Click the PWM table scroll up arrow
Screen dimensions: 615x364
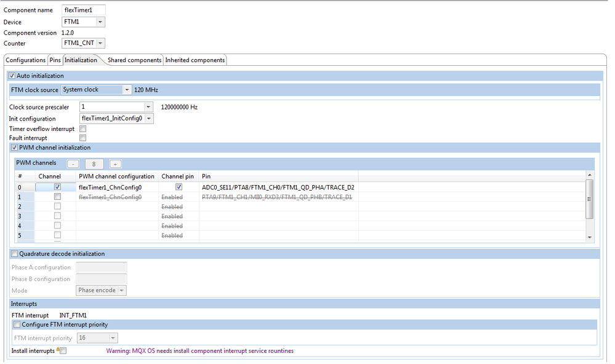pyautogui.click(x=590, y=175)
